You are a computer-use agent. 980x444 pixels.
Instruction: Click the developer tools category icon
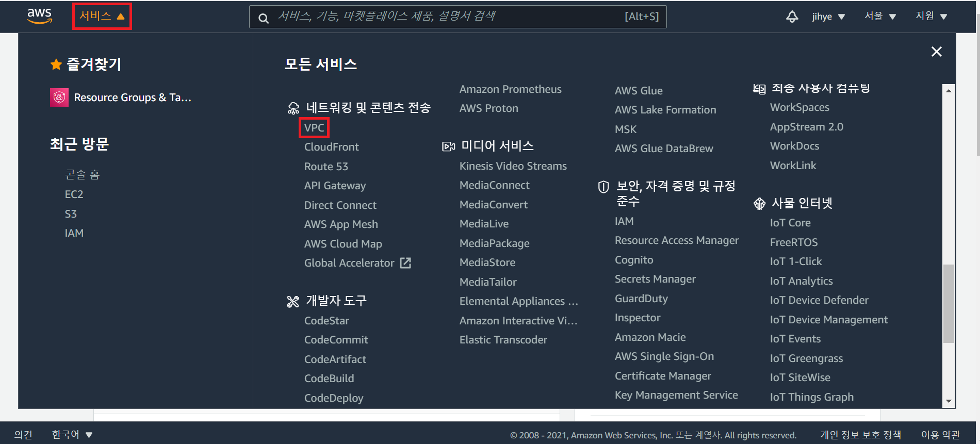293,301
